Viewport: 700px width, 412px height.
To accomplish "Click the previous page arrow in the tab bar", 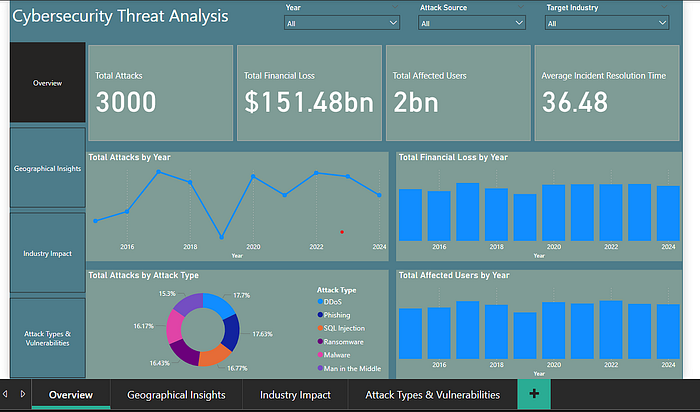I will click(x=7, y=395).
